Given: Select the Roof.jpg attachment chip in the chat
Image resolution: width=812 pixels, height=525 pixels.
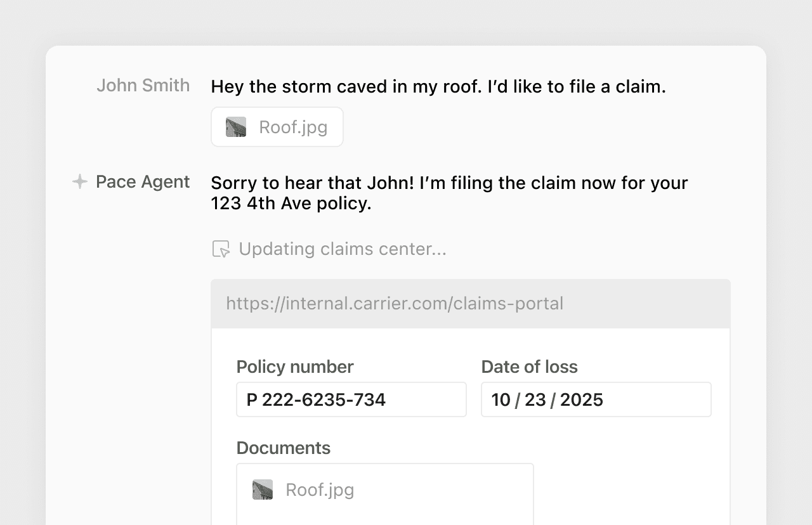Looking at the screenshot, I should point(277,126).
